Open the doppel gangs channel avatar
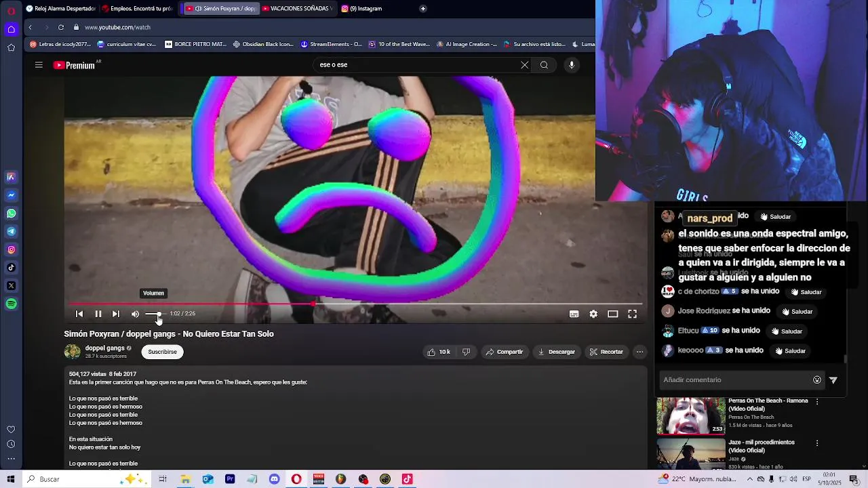The height and width of the screenshot is (488, 868). 73,352
